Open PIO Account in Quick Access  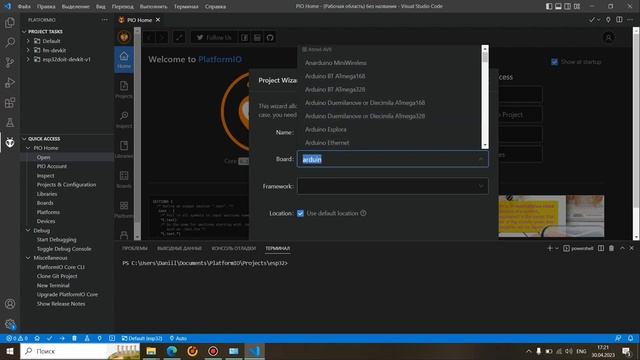coord(52,166)
